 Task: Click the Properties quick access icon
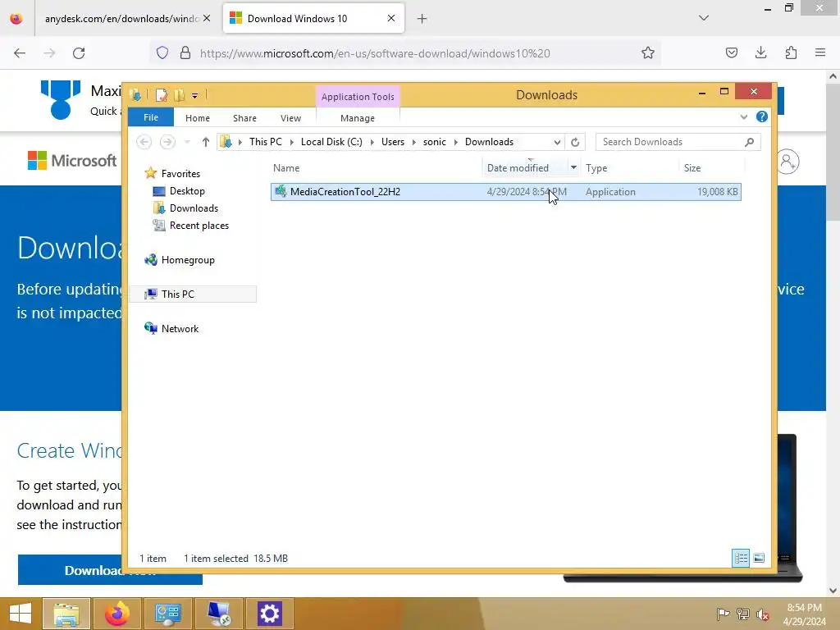click(161, 95)
